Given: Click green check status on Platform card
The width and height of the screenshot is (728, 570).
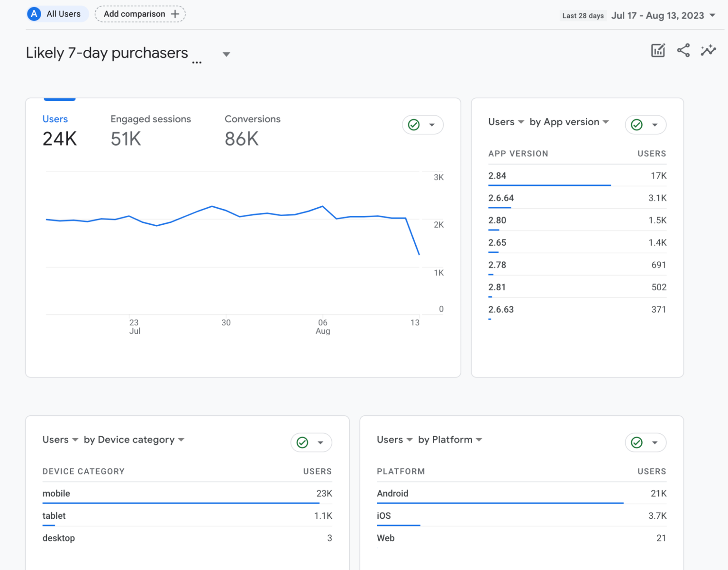Looking at the screenshot, I should click(637, 442).
